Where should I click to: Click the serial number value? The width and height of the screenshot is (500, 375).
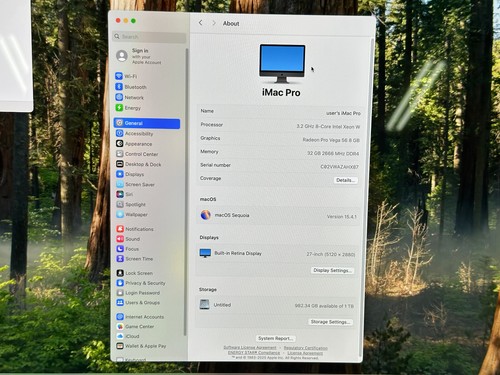(x=339, y=166)
